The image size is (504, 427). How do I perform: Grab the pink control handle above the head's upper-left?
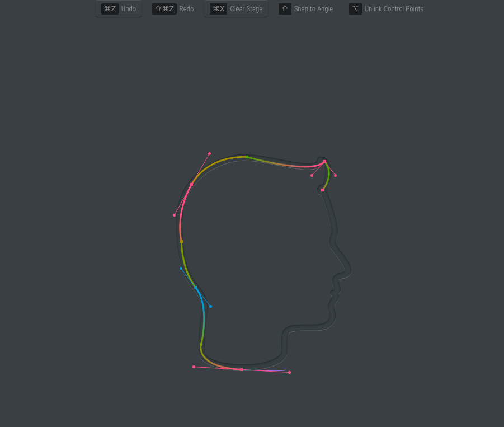tap(210, 154)
